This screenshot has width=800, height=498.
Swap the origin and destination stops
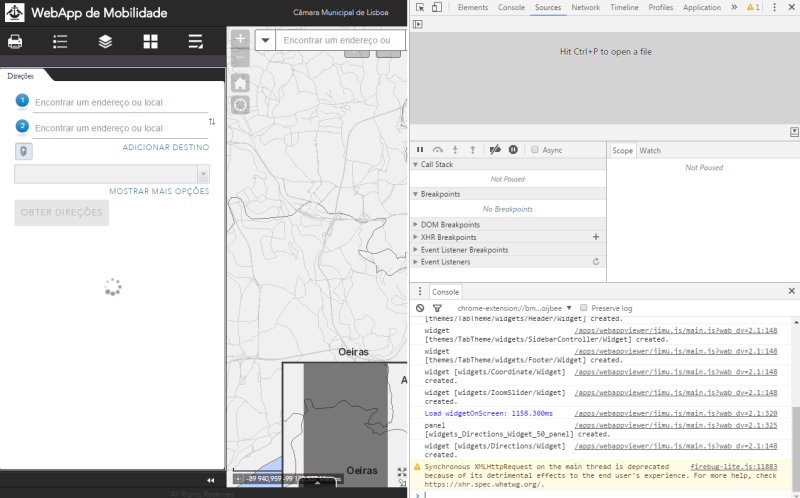click(212, 122)
